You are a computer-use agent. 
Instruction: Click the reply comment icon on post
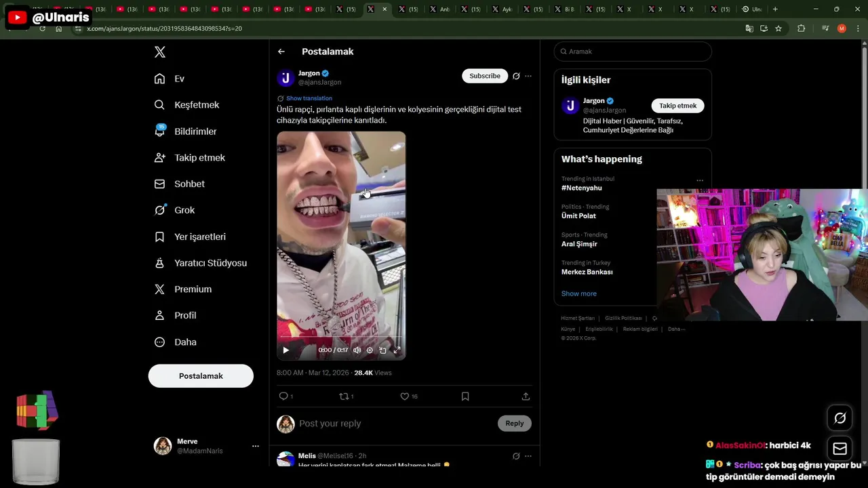click(x=283, y=396)
